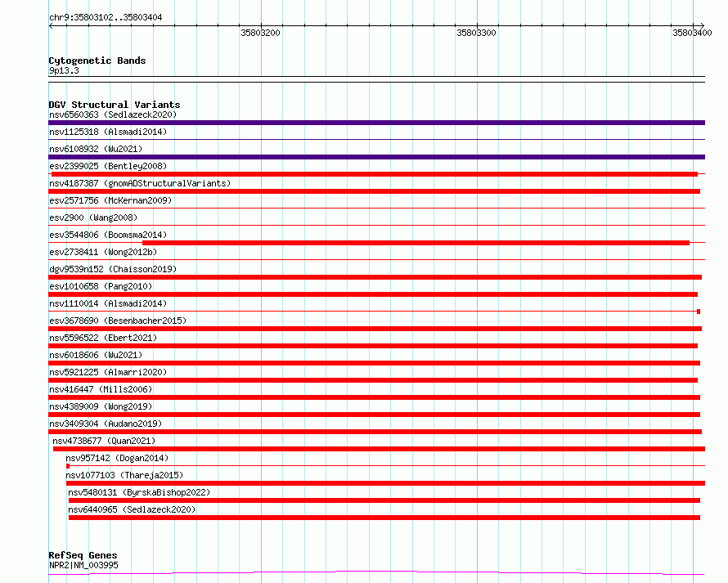Image resolution: width=728 pixels, height=583 pixels.
Task: Select variant nsv6440965 (Sedlazeck2020) label
Action: tap(132, 509)
